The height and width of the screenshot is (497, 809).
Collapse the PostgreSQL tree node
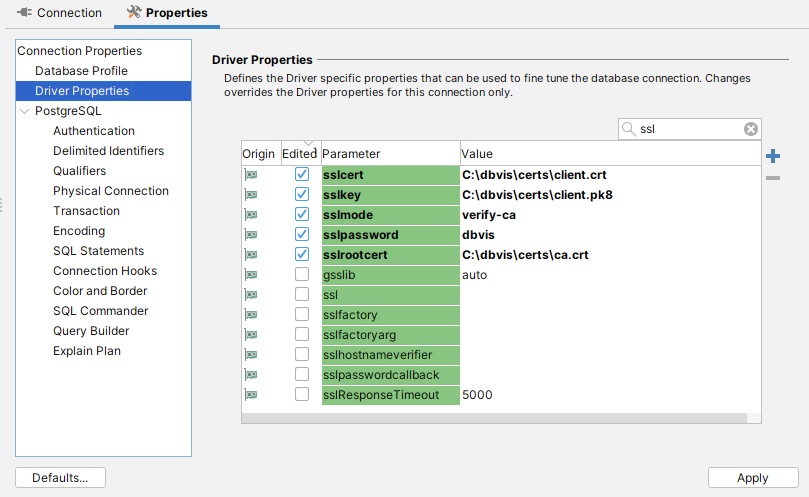25,111
